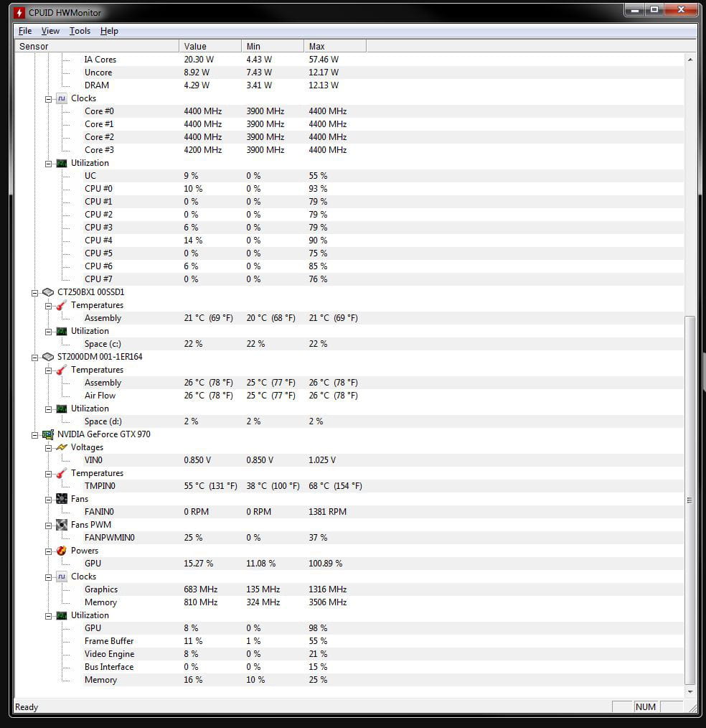The width and height of the screenshot is (706, 728).
Task: Click the Utilization icon above Space (c:)
Action: [62, 331]
